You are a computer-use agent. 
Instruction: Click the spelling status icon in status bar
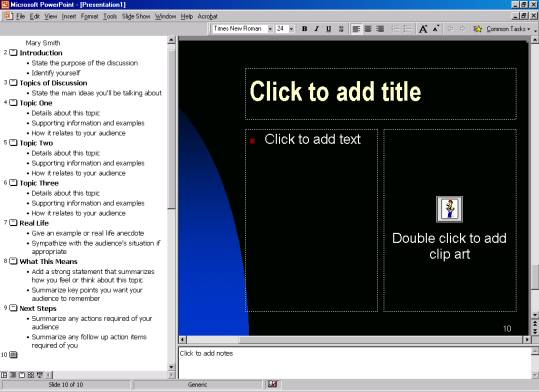pos(273,384)
